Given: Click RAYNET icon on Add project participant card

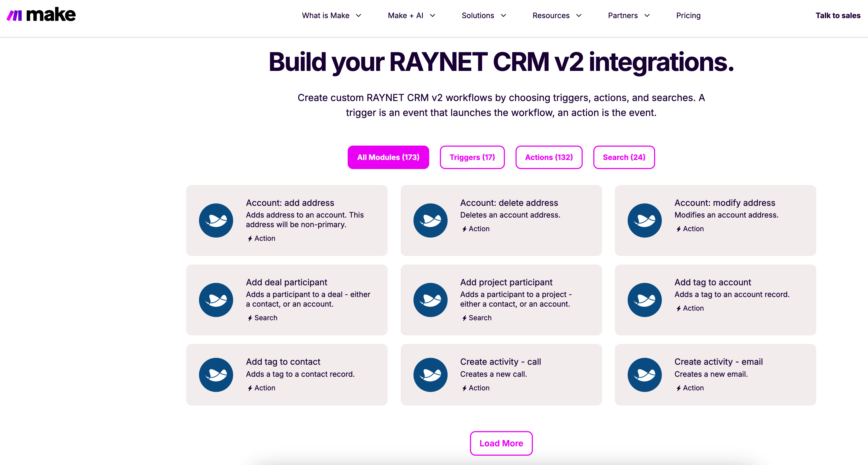Looking at the screenshot, I should coord(430,300).
